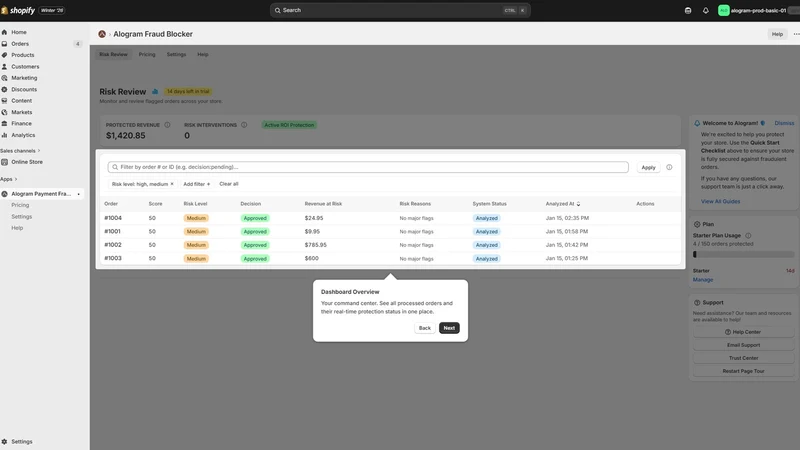
Task: Click Manage plan link
Action: click(x=703, y=280)
